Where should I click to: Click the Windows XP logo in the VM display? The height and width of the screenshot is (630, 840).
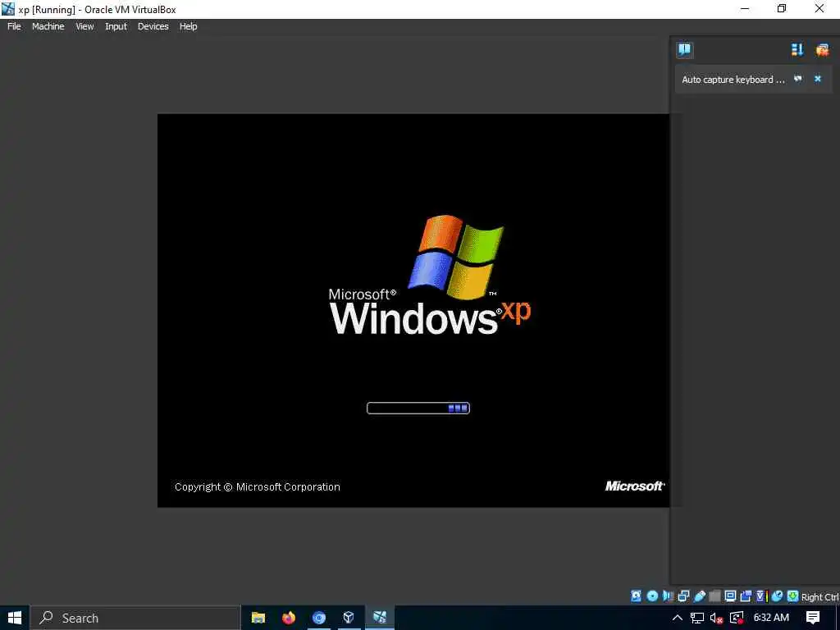(x=430, y=275)
